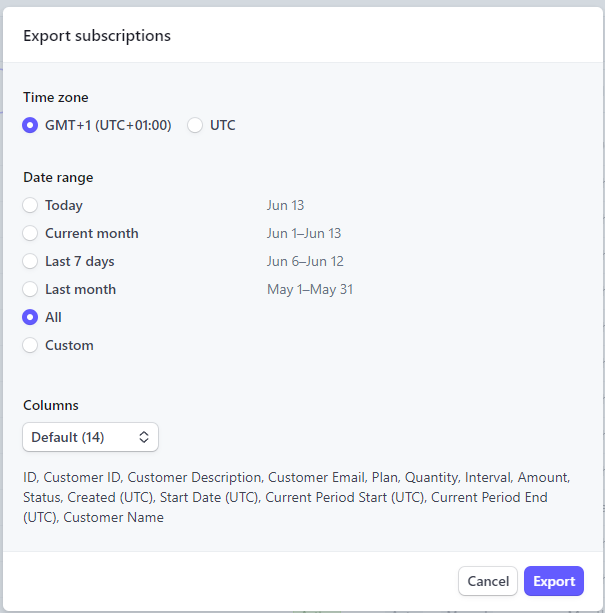The width and height of the screenshot is (605, 613).
Task: Click the Jun 1–Jun 13 date range text
Action: (304, 233)
